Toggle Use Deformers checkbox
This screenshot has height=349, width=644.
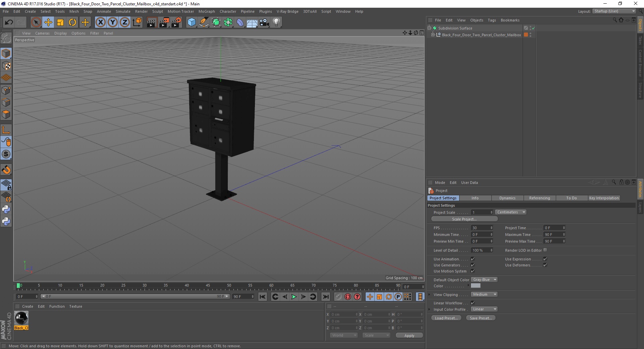coord(545,265)
